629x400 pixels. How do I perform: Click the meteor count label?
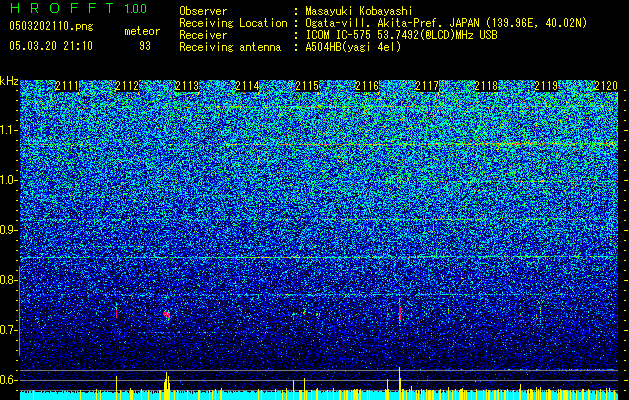pyautogui.click(x=142, y=31)
